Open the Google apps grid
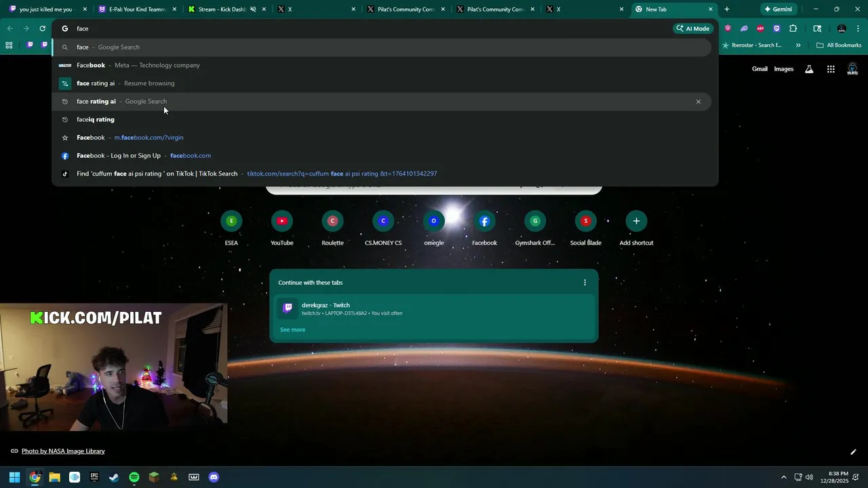This screenshot has width=868, height=488. [x=831, y=69]
